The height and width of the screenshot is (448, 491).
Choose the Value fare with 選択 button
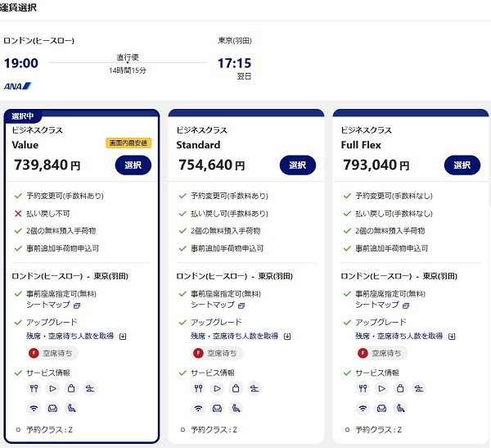click(x=133, y=165)
